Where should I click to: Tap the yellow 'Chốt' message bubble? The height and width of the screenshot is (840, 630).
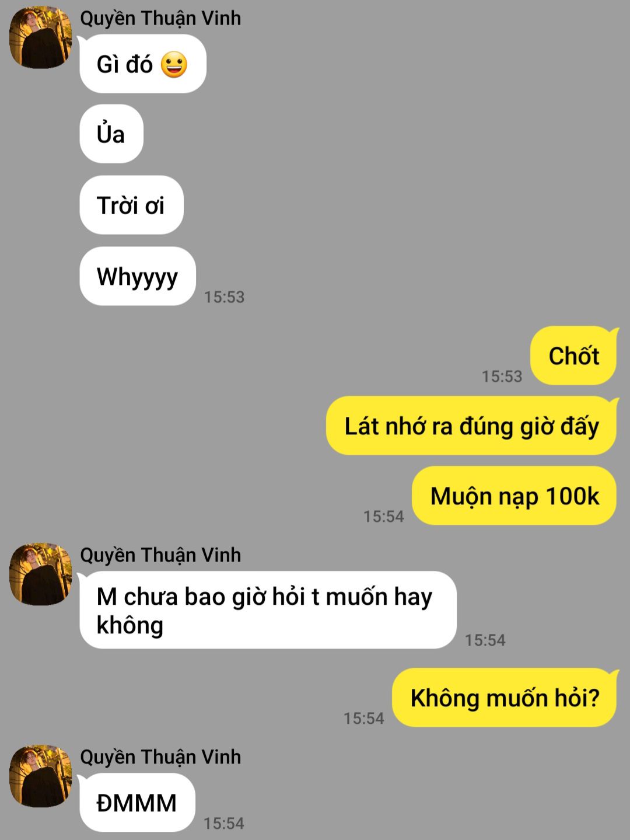point(574,355)
